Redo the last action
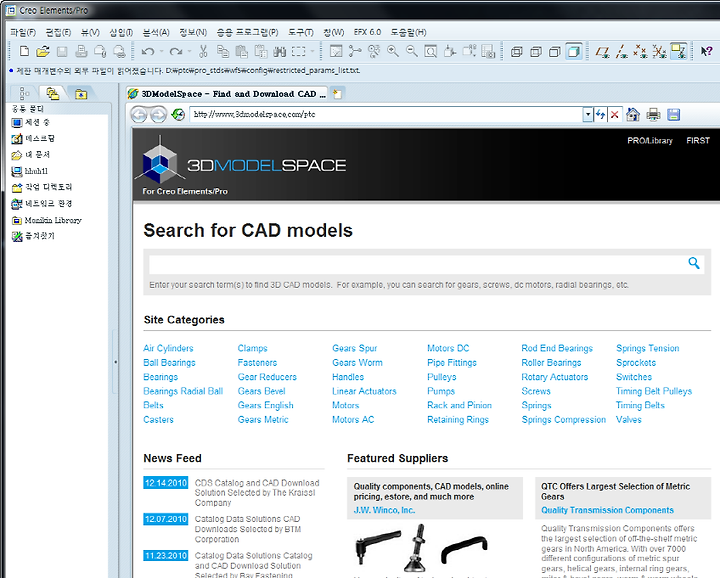 coord(176,51)
